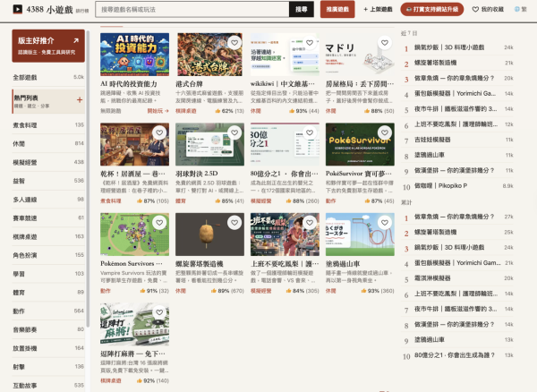
Task: Open 吉娃娃模擬器 in 7-day ranking
Action: point(457,140)
